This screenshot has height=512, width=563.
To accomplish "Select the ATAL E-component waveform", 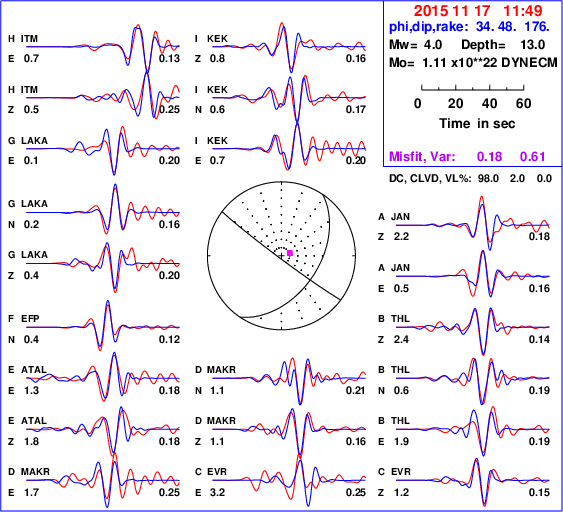I will [x=103, y=378].
